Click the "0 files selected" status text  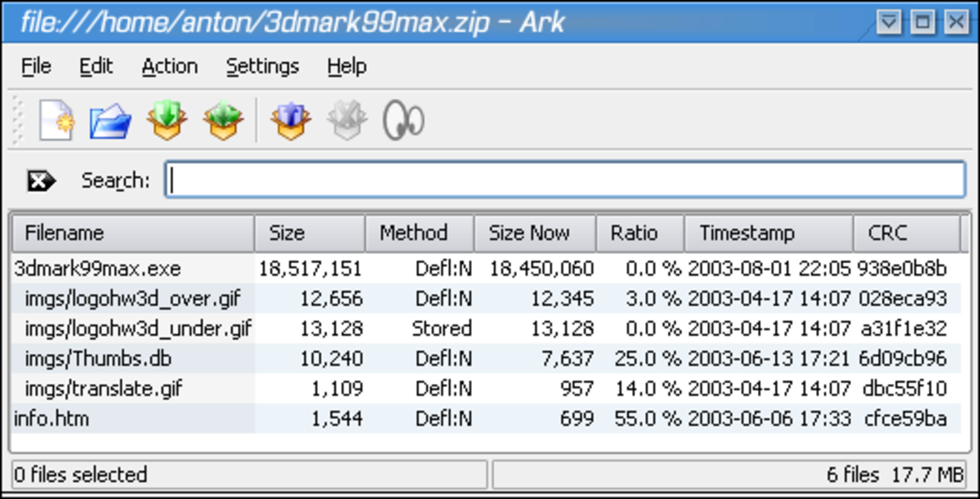(81, 474)
